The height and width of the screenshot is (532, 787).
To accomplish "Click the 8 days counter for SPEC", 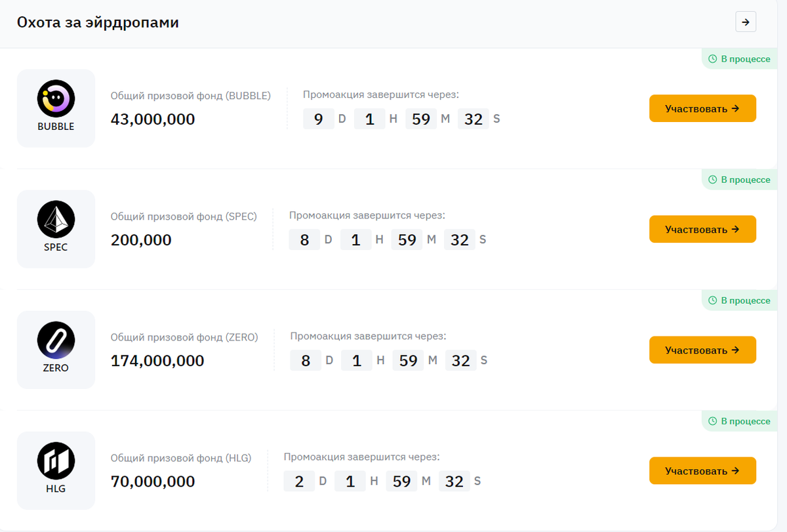I will coord(305,239).
